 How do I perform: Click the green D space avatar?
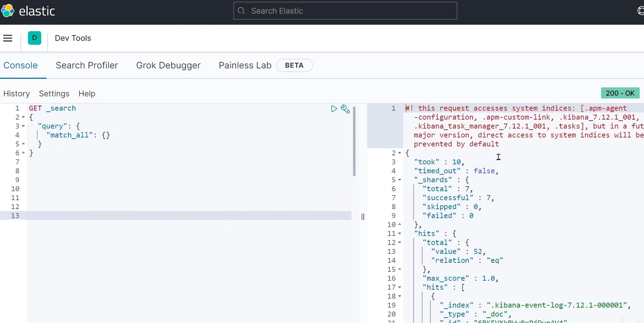point(35,38)
